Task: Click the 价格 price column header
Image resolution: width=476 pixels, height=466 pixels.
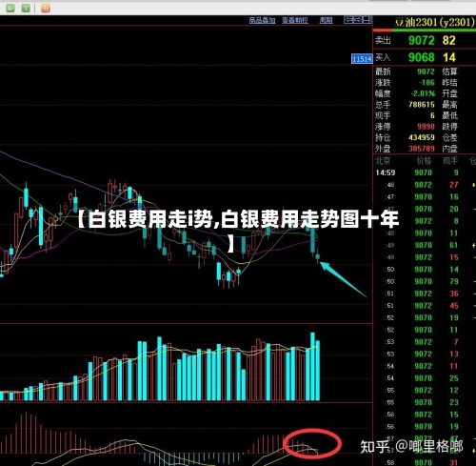Action: tap(424, 161)
